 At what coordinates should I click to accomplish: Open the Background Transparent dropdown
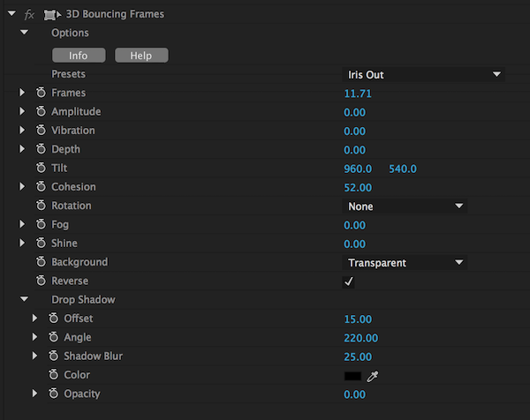[x=405, y=263]
